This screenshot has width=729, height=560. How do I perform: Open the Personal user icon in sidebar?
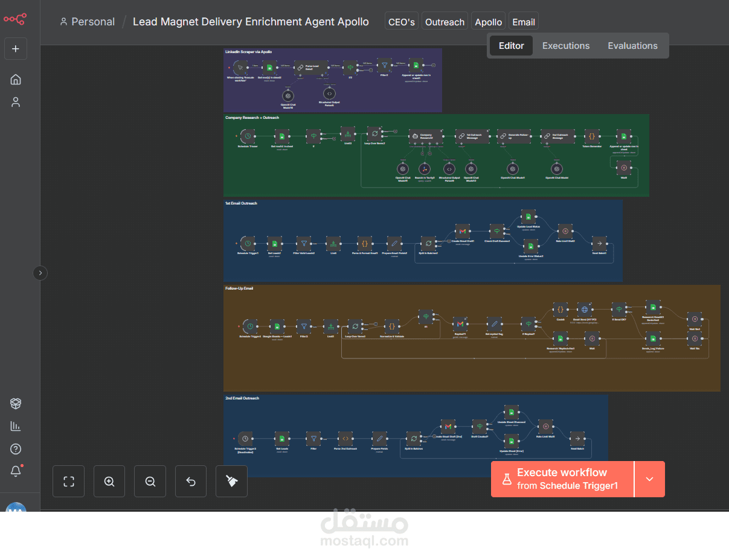16,102
